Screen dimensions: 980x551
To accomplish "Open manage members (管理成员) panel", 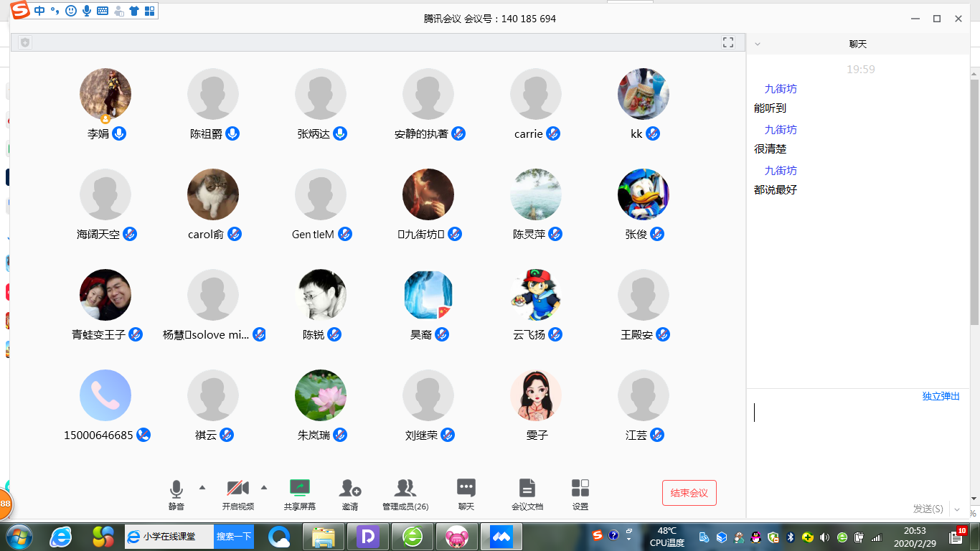I will tap(405, 489).
